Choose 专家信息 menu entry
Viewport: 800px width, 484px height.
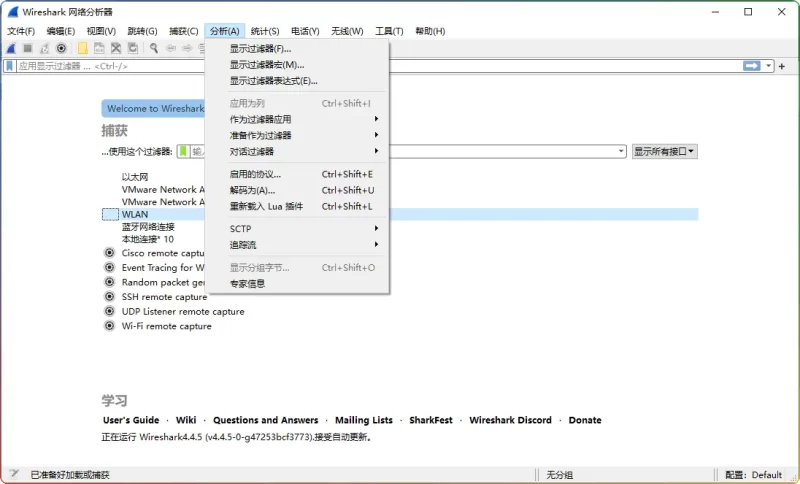tap(297, 284)
